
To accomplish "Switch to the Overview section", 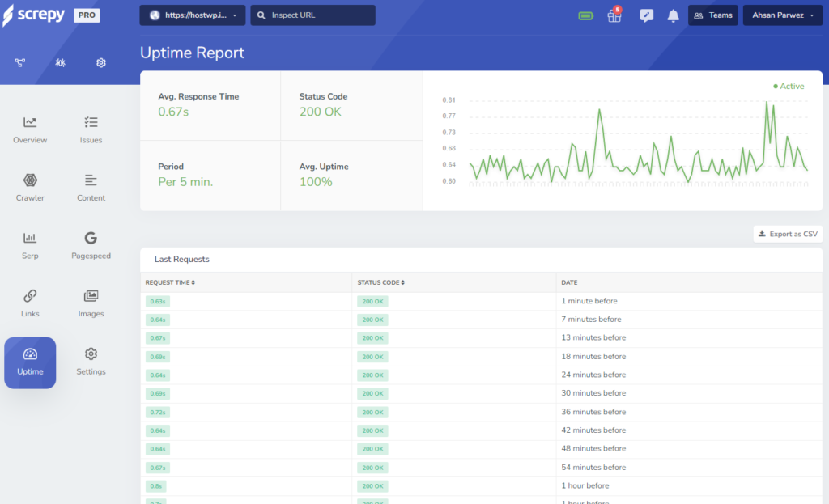I will point(30,129).
